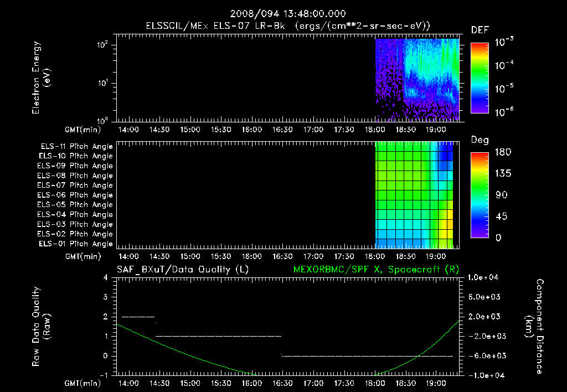This screenshot has height=392, width=567.
Task: Click '10^-3' label on DEF color bar
Action: pyautogui.click(x=504, y=42)
